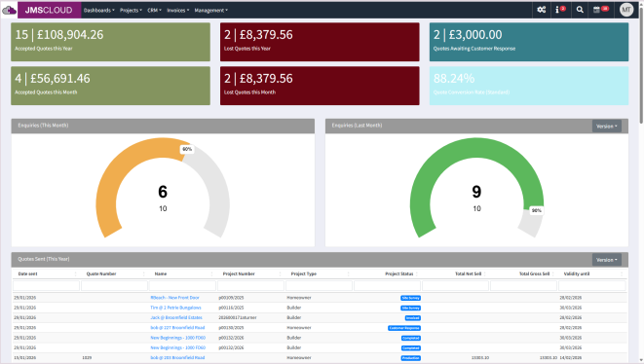Select validity date 14/02/2026 cell
This screenshot has height=364, width=644.
pyautogui.click(x=571, y=358)
